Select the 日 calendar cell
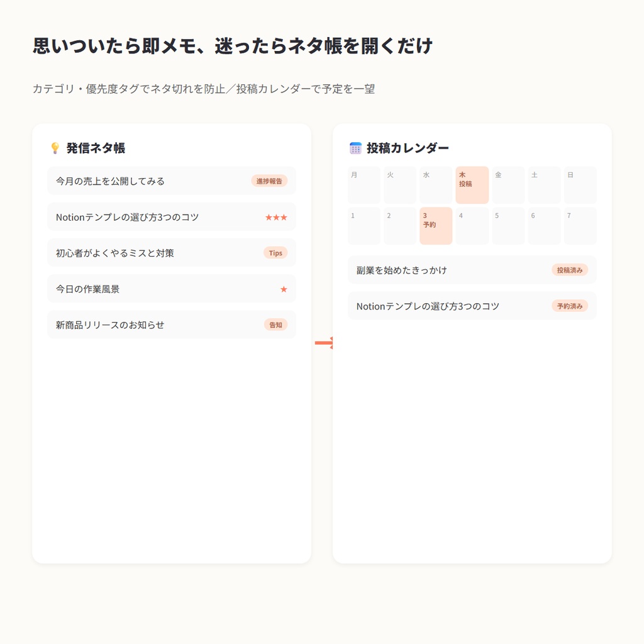The image size is (644, 644). point(580,185)
